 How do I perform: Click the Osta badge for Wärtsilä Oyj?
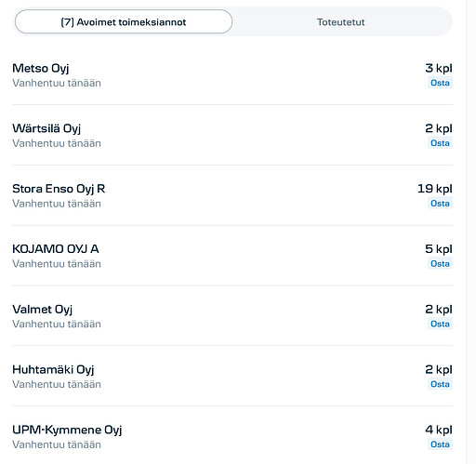(x=440, y=143)
